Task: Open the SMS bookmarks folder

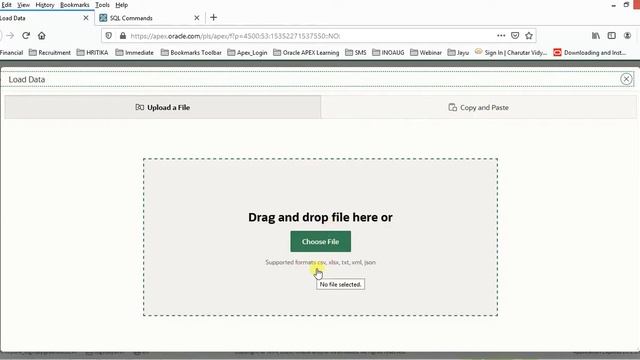Action: pos(356,53)
